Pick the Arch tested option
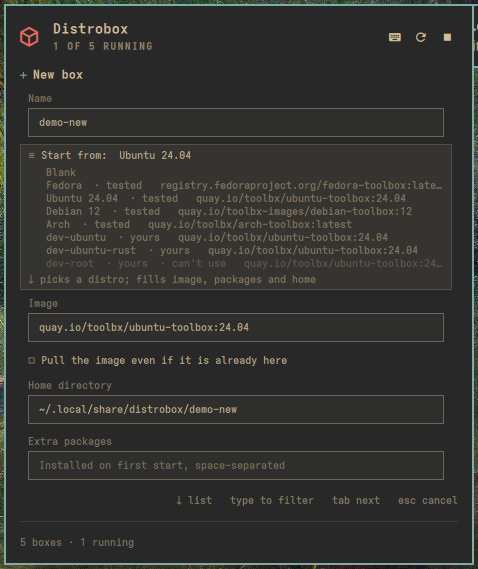The height and width of the screenshot is (569, 478). click(199, 224)
